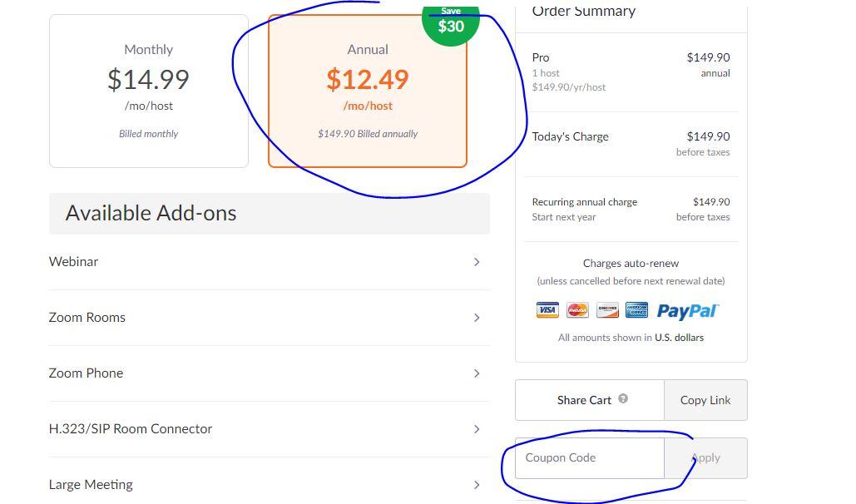
Task: Click the Share Cart help question icon
Action: (623, 399)
